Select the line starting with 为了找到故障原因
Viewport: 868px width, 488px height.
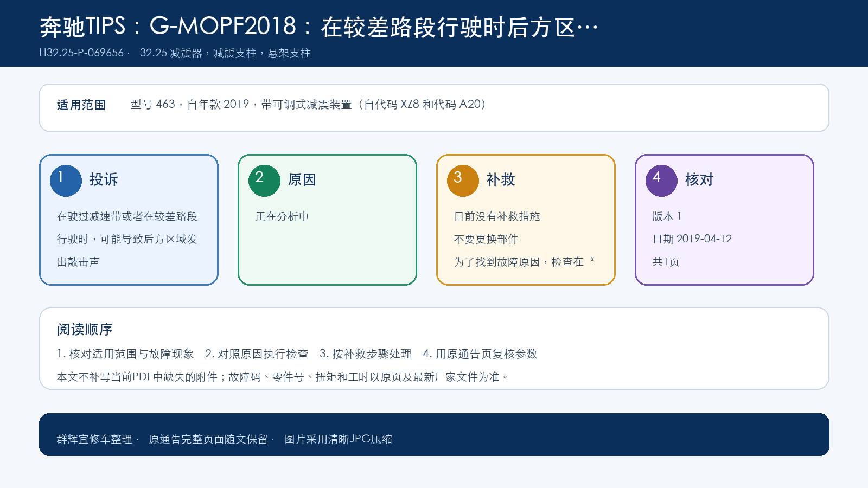[525, 262]
